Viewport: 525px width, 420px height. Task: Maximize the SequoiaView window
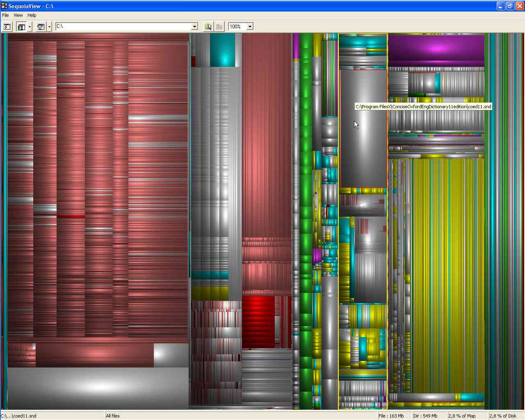[510, 6]
